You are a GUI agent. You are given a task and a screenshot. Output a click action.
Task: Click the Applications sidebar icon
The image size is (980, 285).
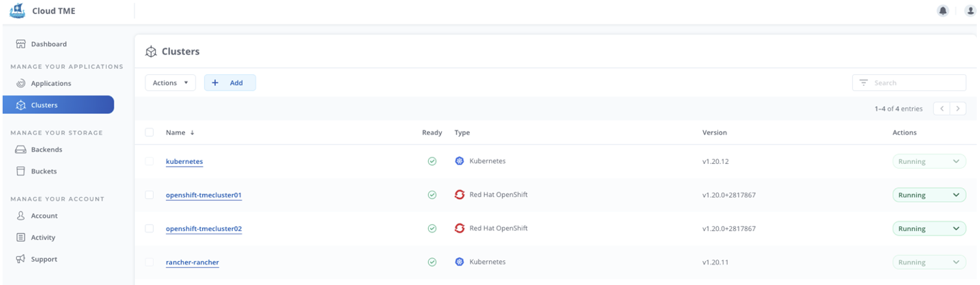coord(20,83)
